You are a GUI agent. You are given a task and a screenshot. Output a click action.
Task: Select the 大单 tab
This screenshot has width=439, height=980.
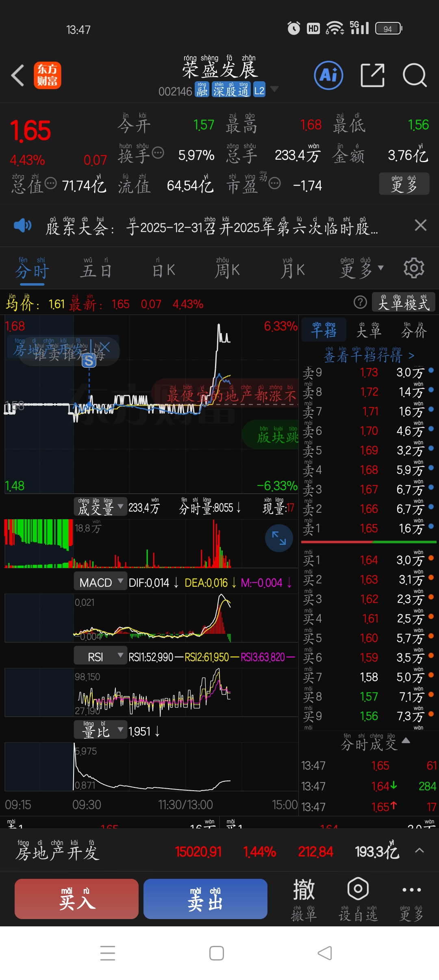(x=369, y=330)
